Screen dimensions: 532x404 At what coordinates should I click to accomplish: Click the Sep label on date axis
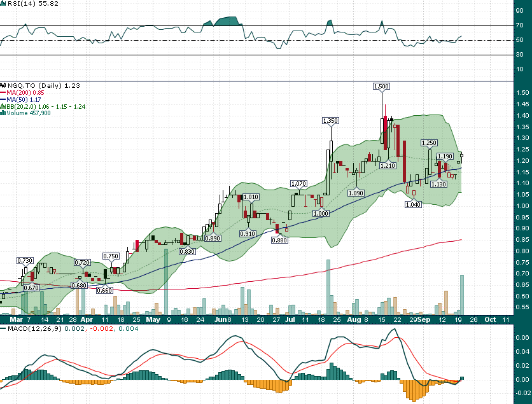point(424,319)
